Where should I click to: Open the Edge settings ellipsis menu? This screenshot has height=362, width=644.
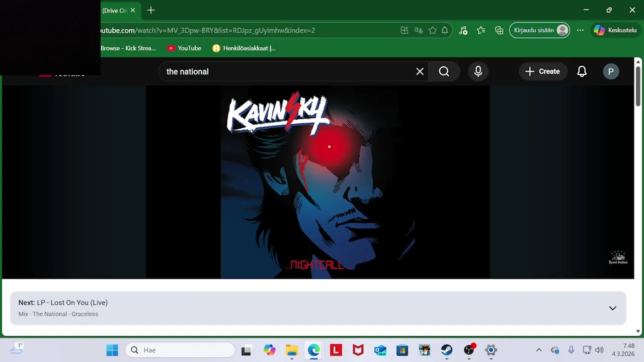[580, 30]
